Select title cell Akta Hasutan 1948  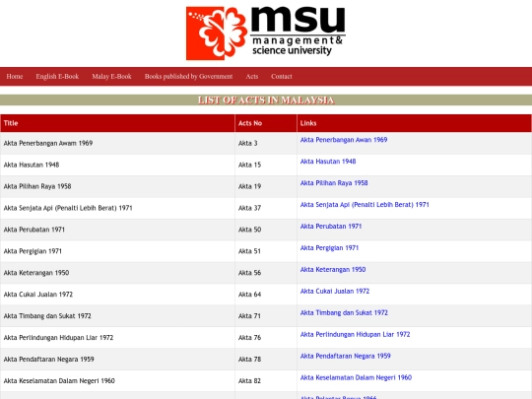(x=117, y=165)
